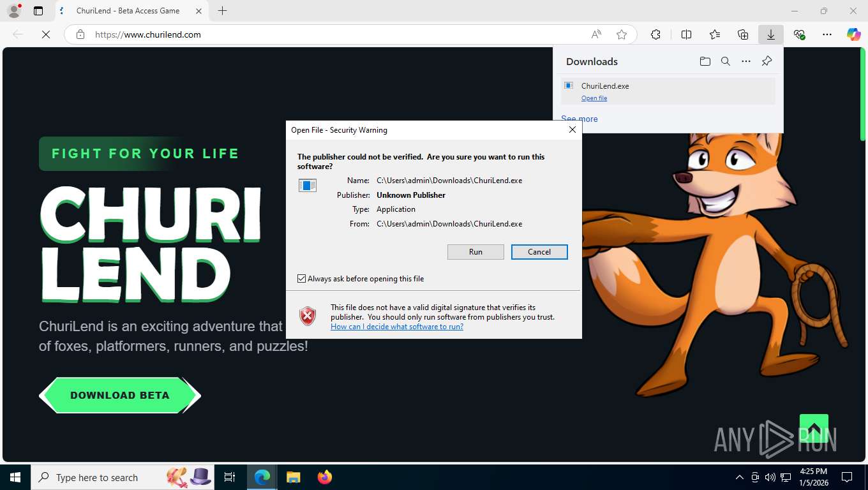Pin the Downloads panel

point(767,61)
